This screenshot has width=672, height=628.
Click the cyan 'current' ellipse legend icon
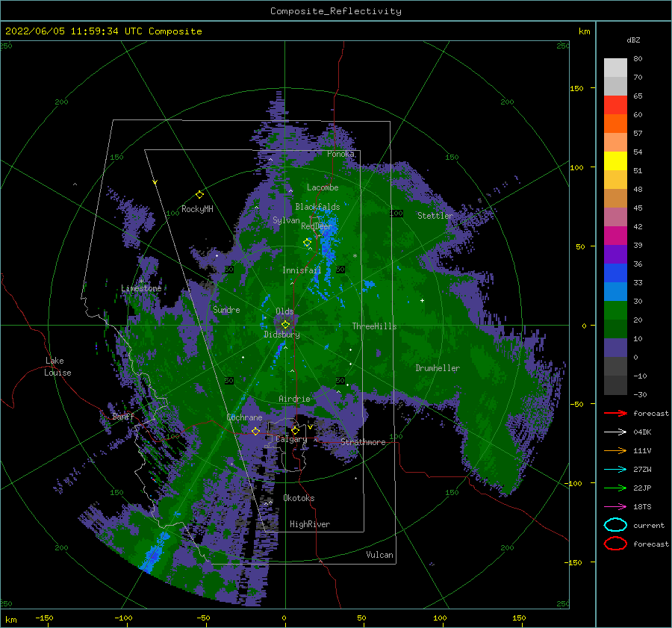[x=615, y=525]
